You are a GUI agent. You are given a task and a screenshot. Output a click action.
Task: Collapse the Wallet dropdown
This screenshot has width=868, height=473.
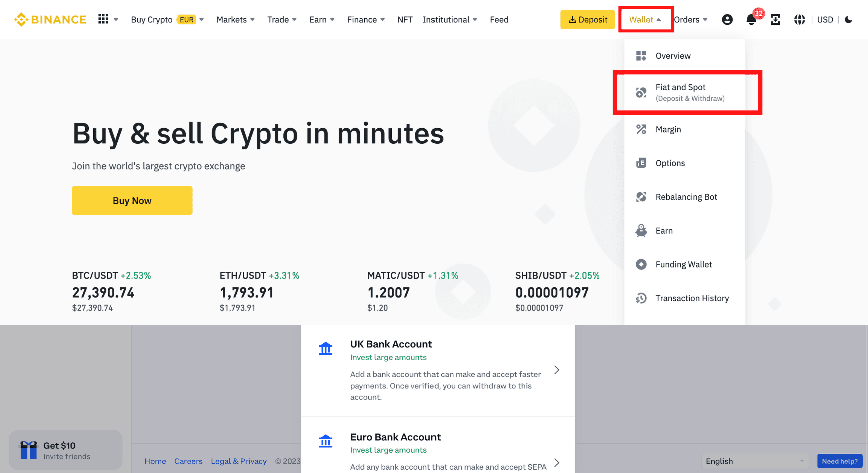pos(646,19)
